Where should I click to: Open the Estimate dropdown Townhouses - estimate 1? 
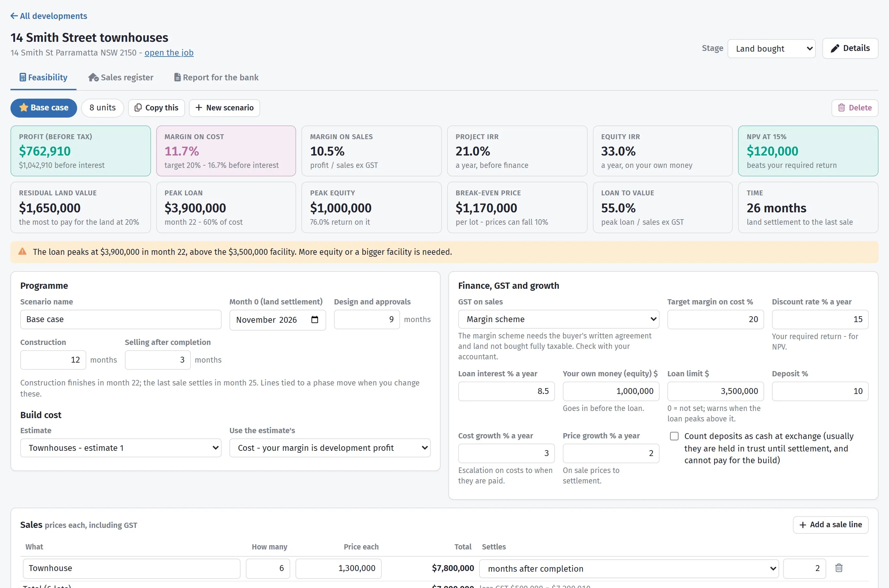(x=120, y=448)
